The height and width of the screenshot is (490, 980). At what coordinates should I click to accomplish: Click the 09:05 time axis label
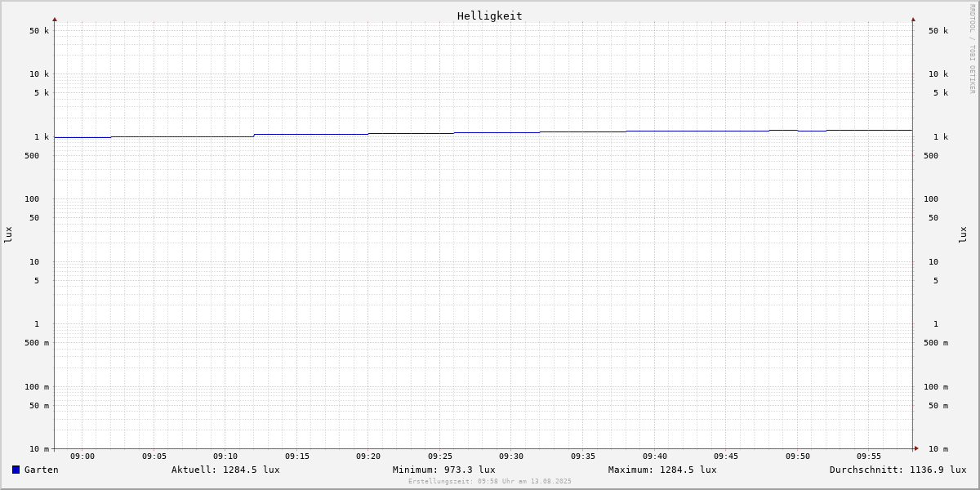pos(154,457)
